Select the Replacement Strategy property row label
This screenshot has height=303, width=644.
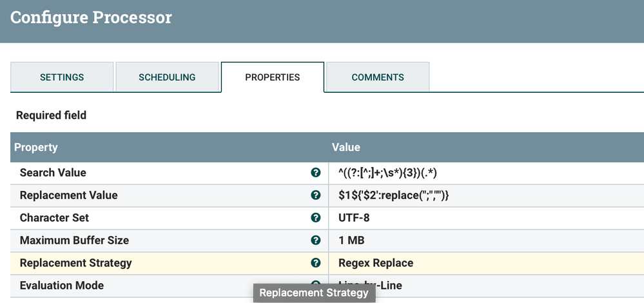(x=76, y=263)
